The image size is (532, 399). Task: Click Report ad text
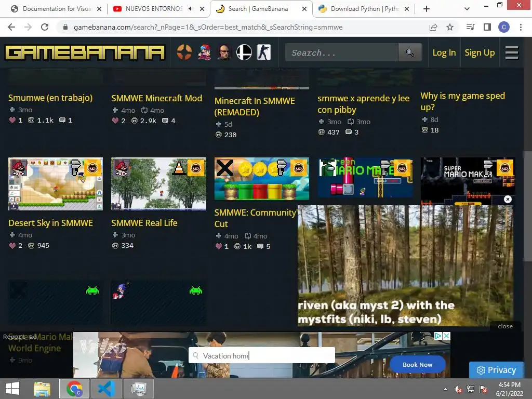click(x=20, y=337)
